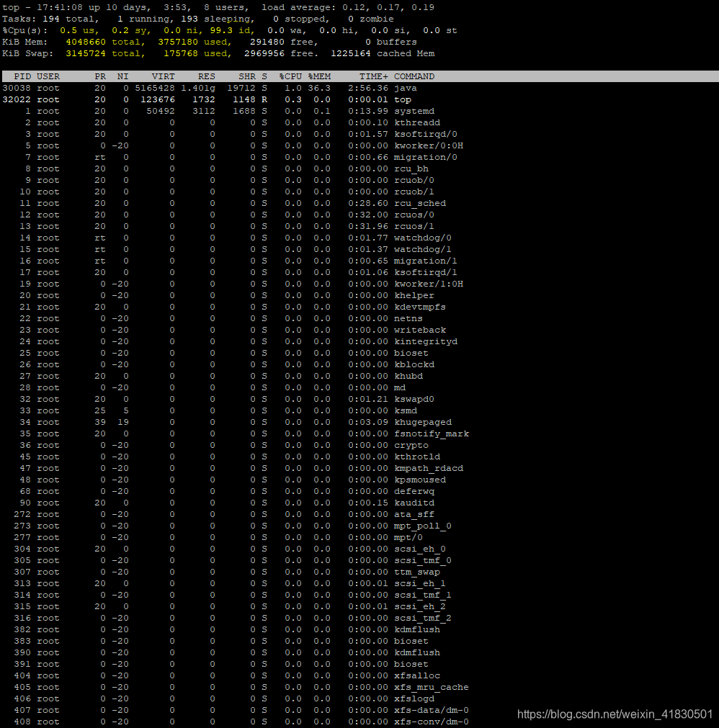
Task: Click the ttm_swap process name
Action: tap(417, 572)
